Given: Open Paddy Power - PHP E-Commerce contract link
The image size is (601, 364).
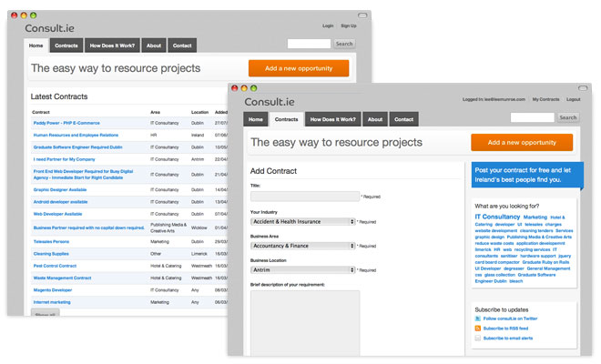Looking at the screenshot, I should (x=66, y=123).
